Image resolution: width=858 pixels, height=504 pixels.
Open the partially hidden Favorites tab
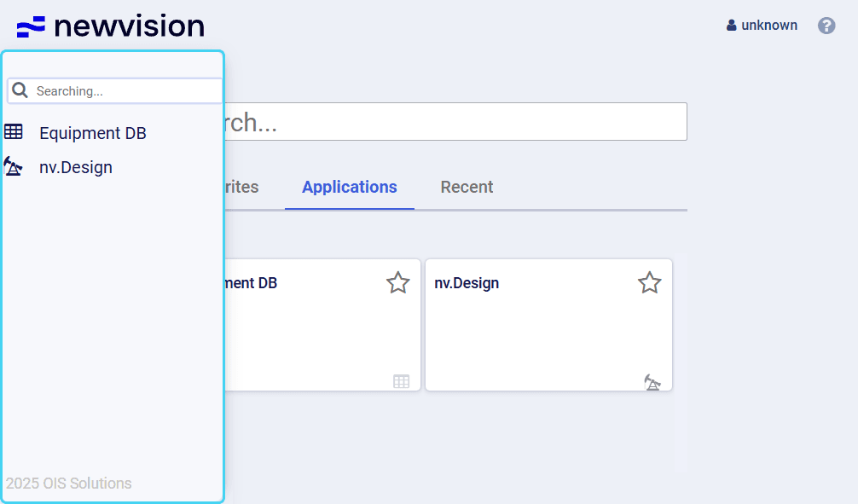pos(242,187)
